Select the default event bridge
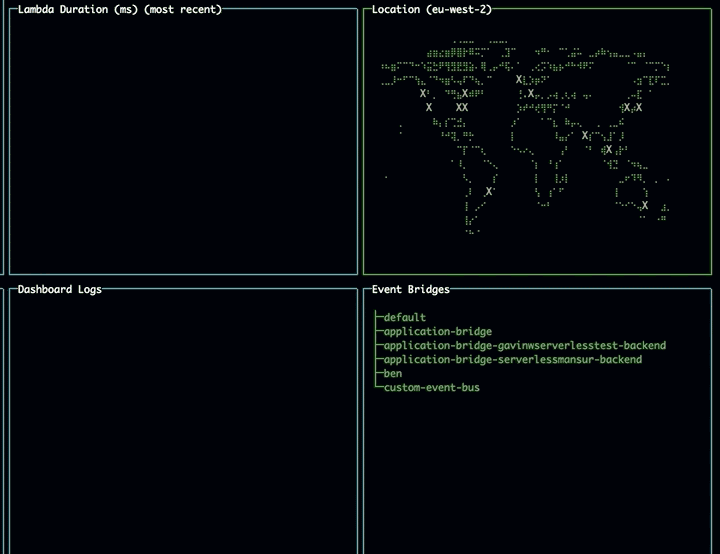720x554 pixels. 404,318
